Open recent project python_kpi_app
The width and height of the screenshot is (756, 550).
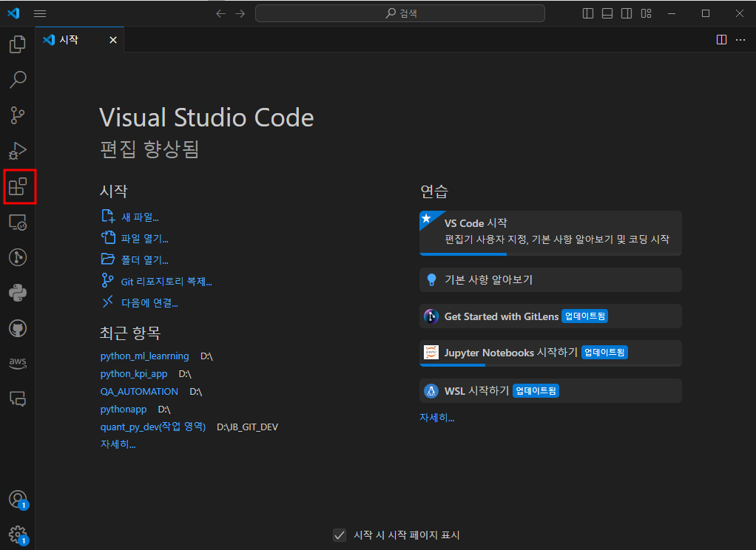(134, 373)
